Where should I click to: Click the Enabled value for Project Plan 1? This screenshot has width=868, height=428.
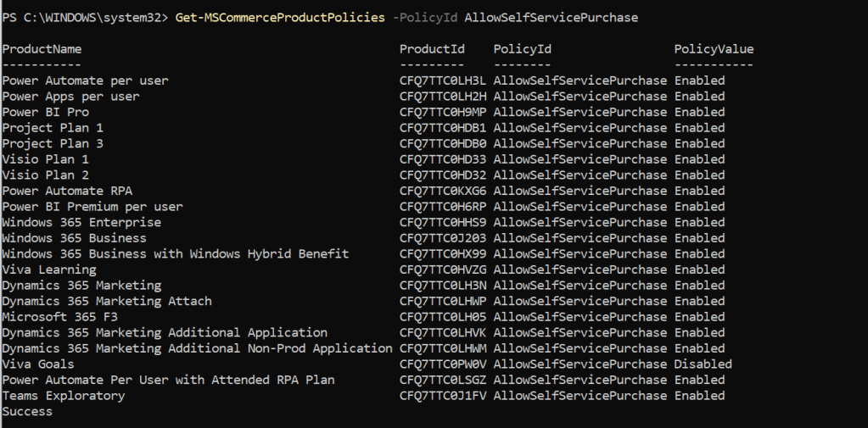click(x=699, y=128)
